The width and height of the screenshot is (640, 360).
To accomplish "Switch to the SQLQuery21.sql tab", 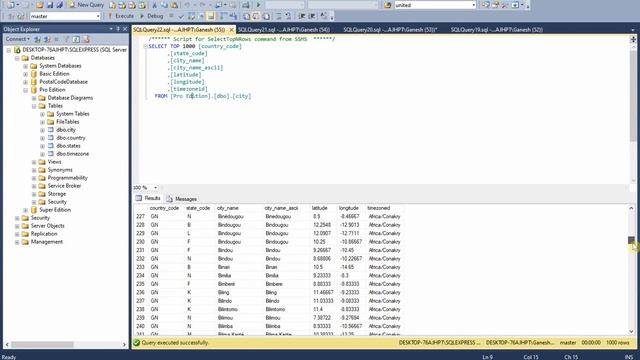I will tap(284, 30).
